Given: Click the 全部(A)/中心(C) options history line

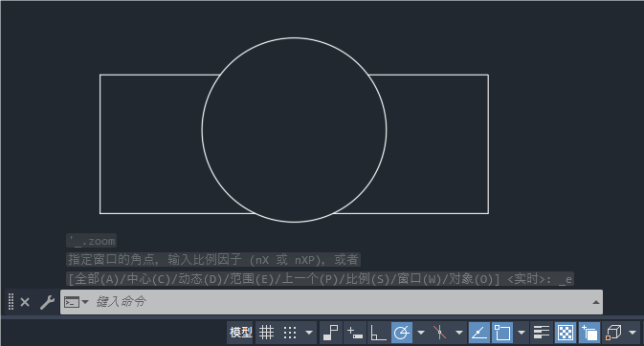Looking at the screenshot, I should (x=320, y=279).
